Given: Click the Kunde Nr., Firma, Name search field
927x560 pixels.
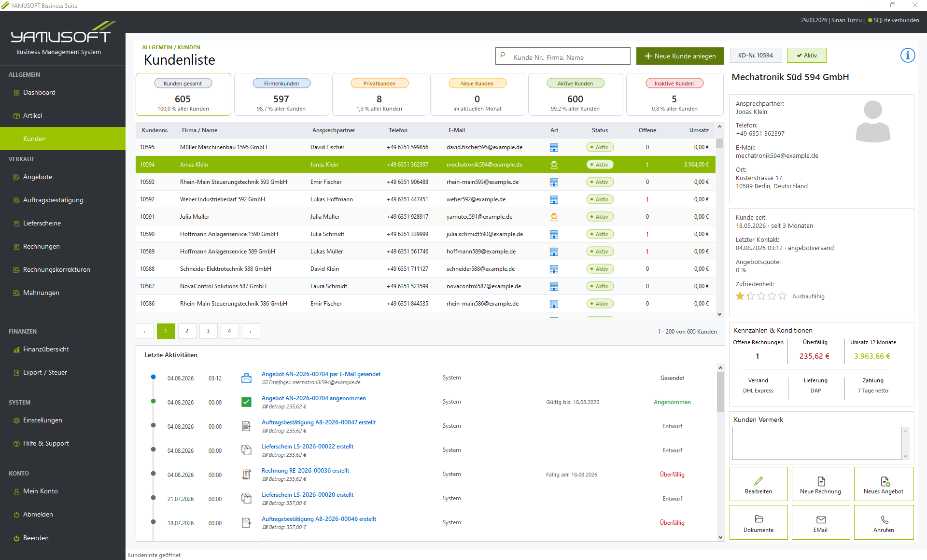Looking at the screenshot, I should point(563,56).
